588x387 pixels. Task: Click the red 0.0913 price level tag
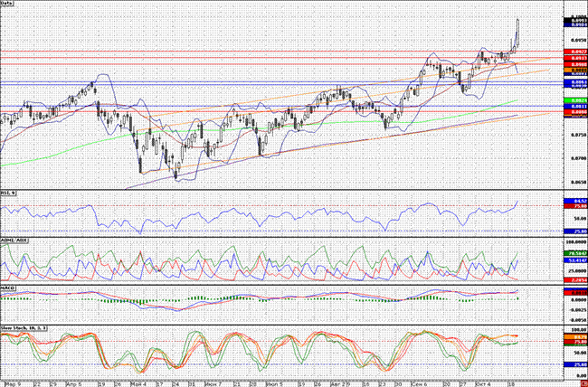[x=574, y=59]
